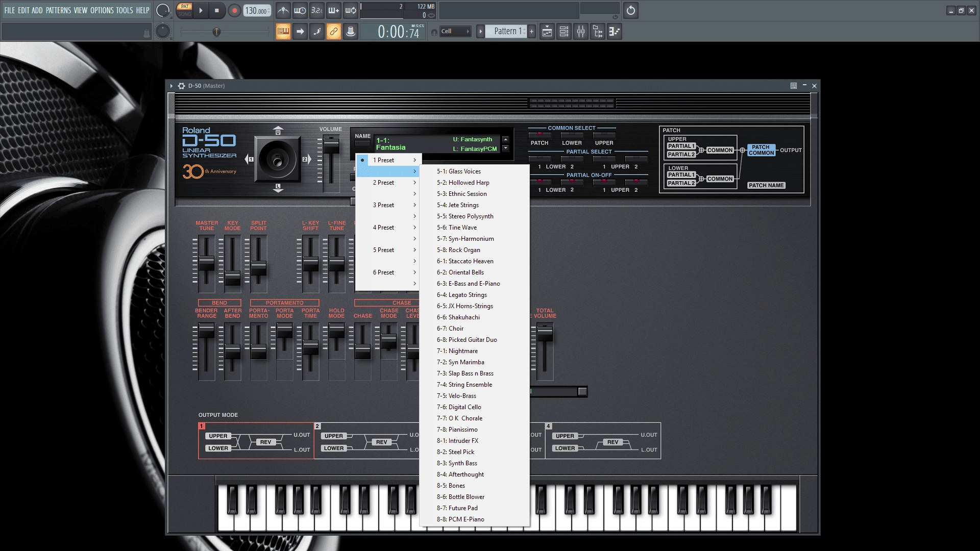Click the PATCH NAME button
Image resolution: width=980 pixels, height=551 pixels.
766,185
